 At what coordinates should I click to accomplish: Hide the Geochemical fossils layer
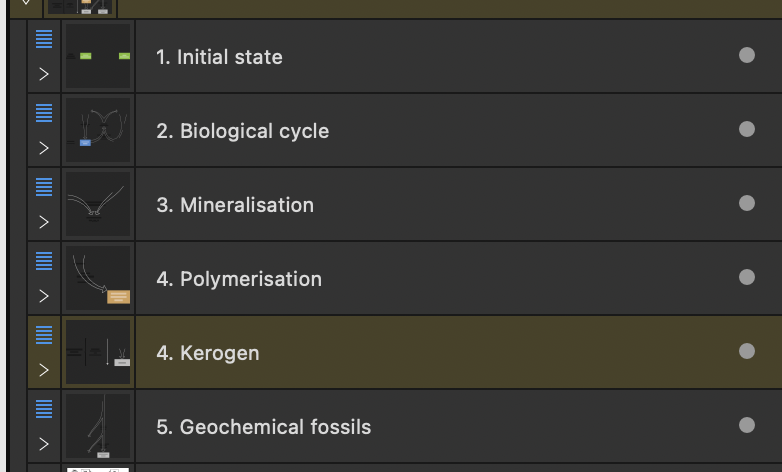click(x=746, y=425)
